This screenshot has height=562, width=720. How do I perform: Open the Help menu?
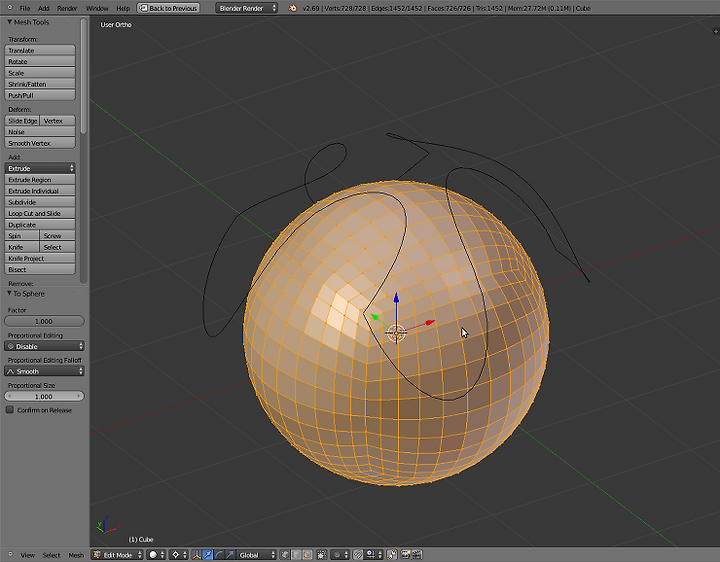(x=123, y=8)
